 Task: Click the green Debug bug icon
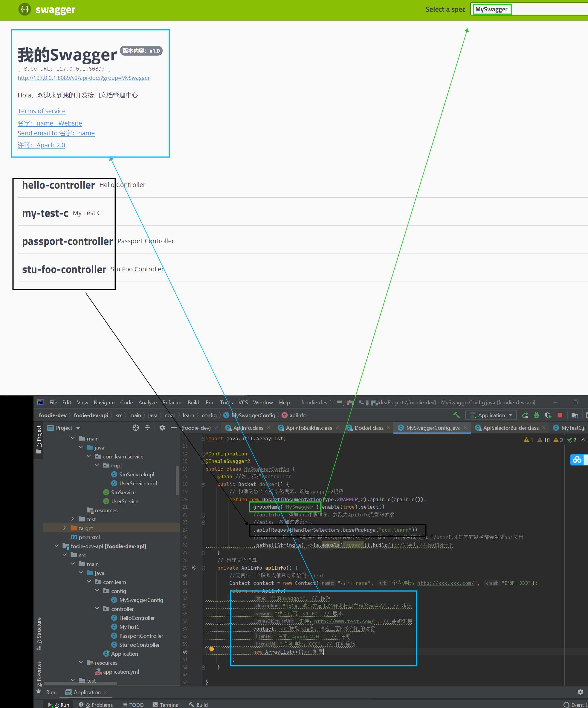point(536,415)
